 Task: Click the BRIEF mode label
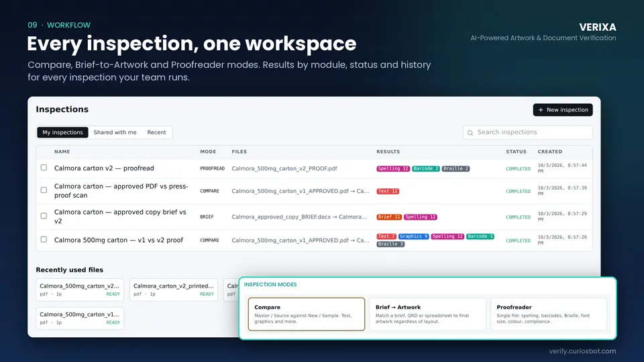[207, 217]
